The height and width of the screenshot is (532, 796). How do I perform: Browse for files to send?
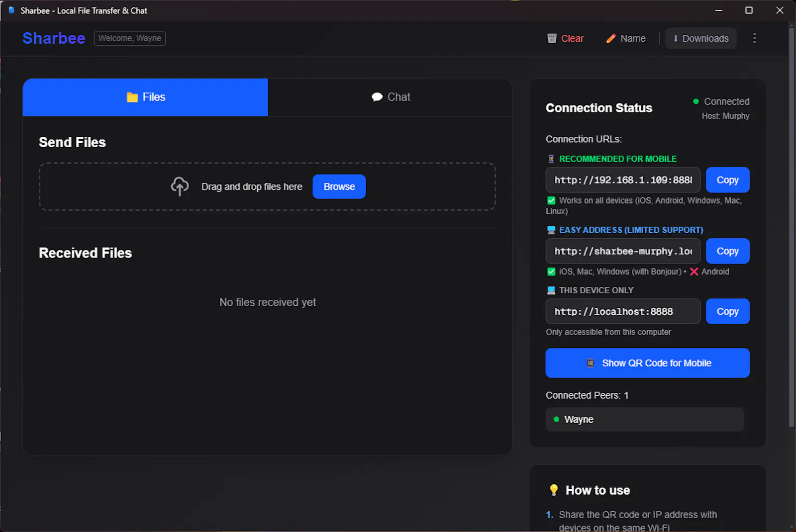pos(339,186)
